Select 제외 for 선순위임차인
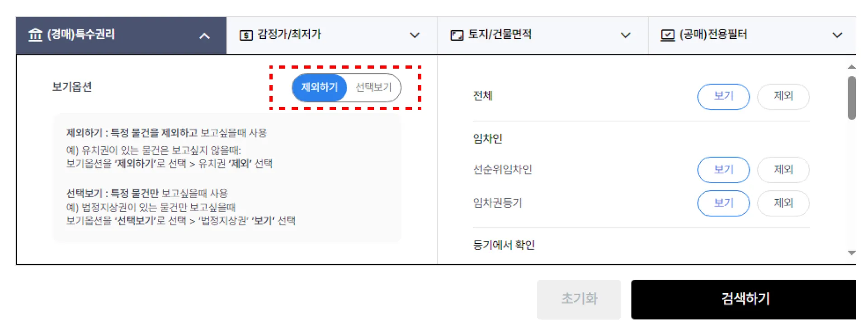 pos(783,170)
